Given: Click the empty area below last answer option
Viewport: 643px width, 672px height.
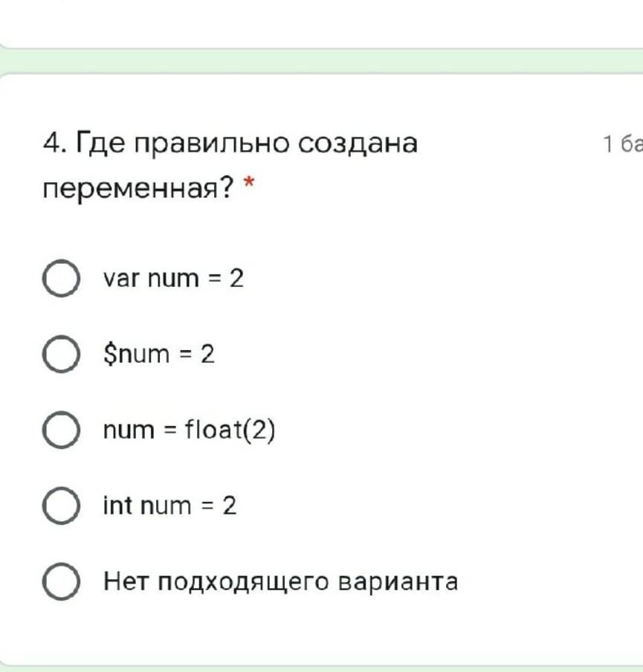Looking at the screenshot, I should [x=321, y=628].
